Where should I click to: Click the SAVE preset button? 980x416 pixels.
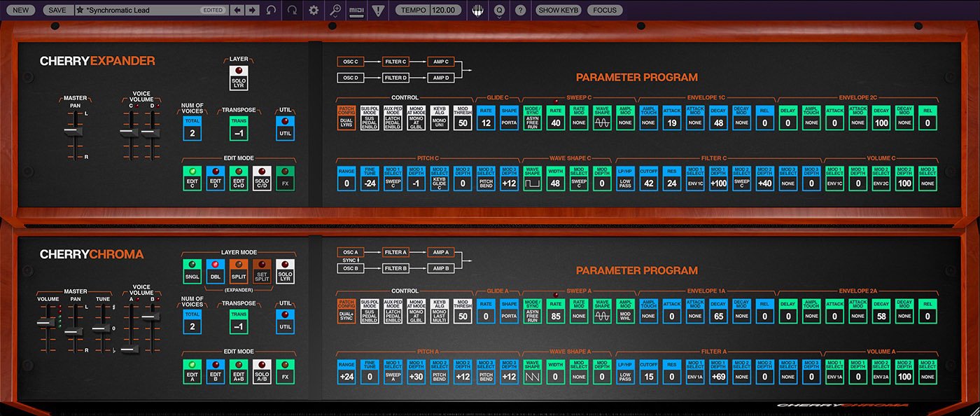57,11
